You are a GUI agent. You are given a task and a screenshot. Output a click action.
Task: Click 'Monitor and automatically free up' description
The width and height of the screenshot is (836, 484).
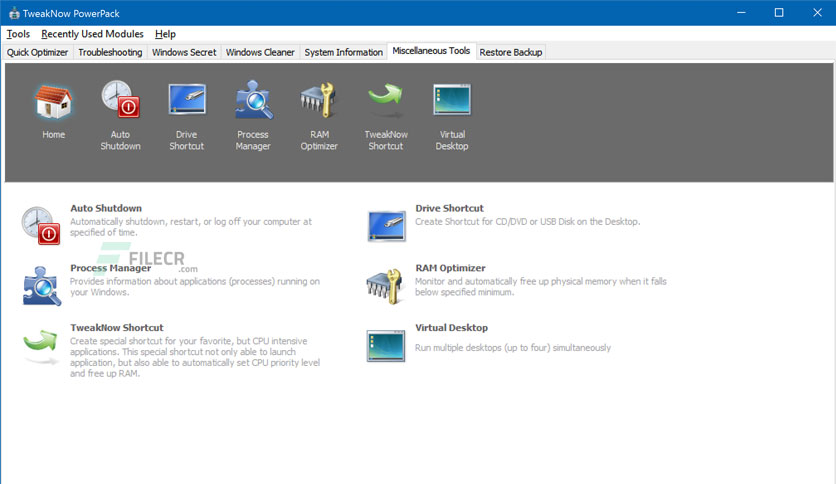tap(541, 287)
